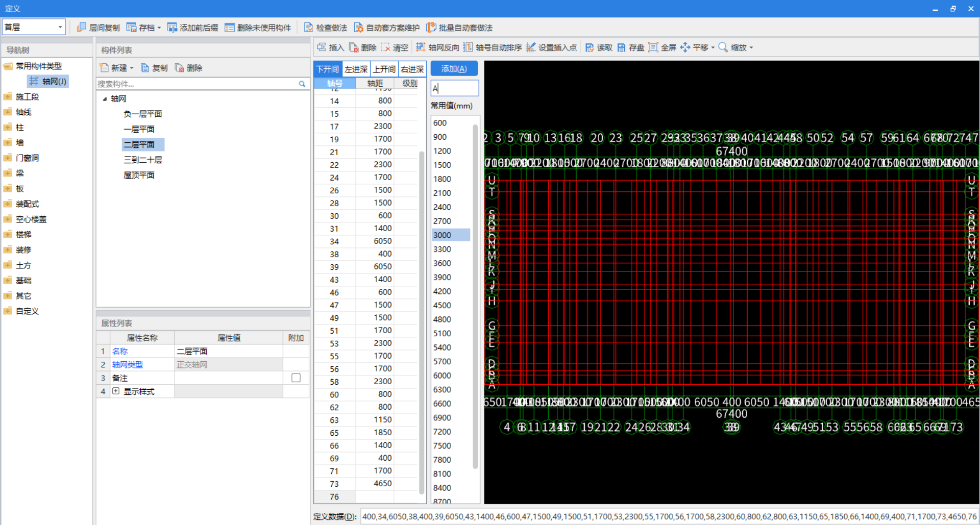Viewport: 980px width, 525px height.
Task: Select 负一层平面 in component list
Action: 142,114
